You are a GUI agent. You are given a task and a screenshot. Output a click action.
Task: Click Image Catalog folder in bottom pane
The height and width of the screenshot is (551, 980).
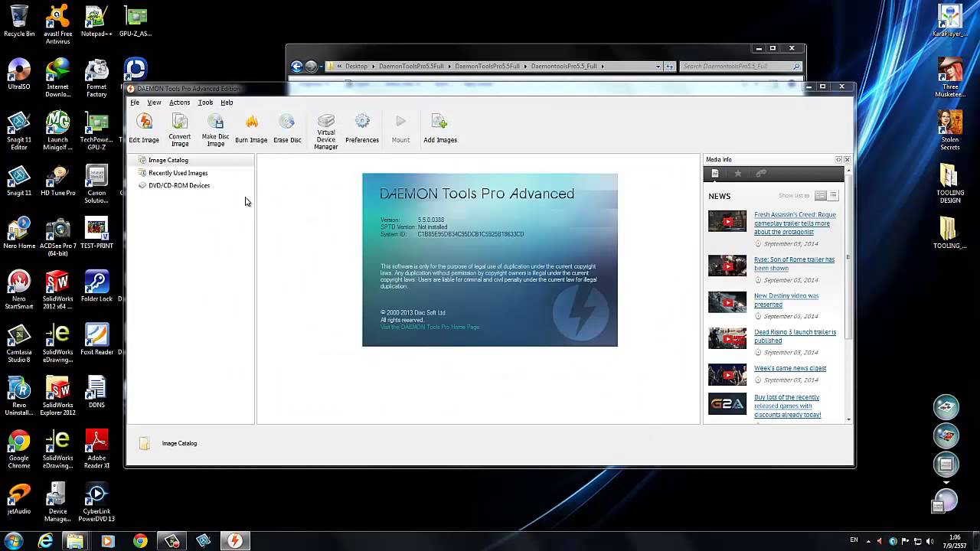click(x=168, y=443)
